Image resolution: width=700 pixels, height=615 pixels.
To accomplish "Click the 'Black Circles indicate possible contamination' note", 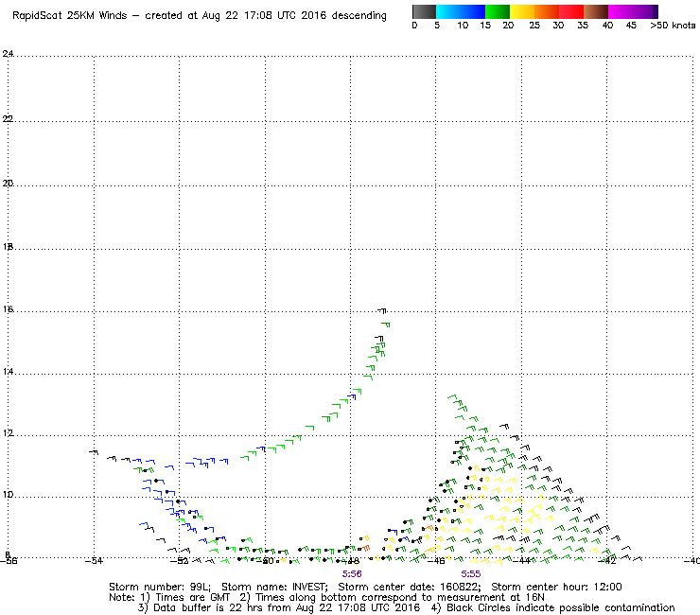I will pos(561,607).
